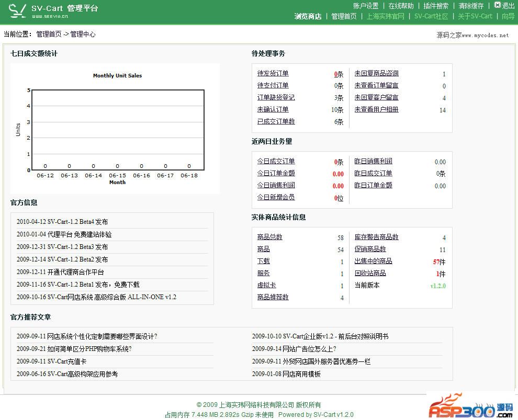Open 商品推荐数 link

point(273,297)
